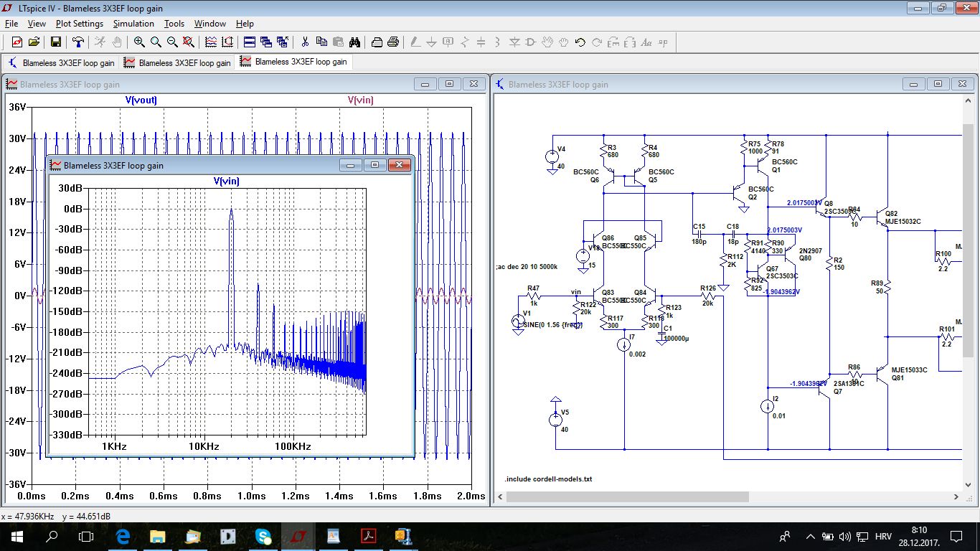This screenshot has width=980, height=551.
Task: Switch to the schematic tab with transistor icon
Action: pyautogui.click(x=61, y=62)
